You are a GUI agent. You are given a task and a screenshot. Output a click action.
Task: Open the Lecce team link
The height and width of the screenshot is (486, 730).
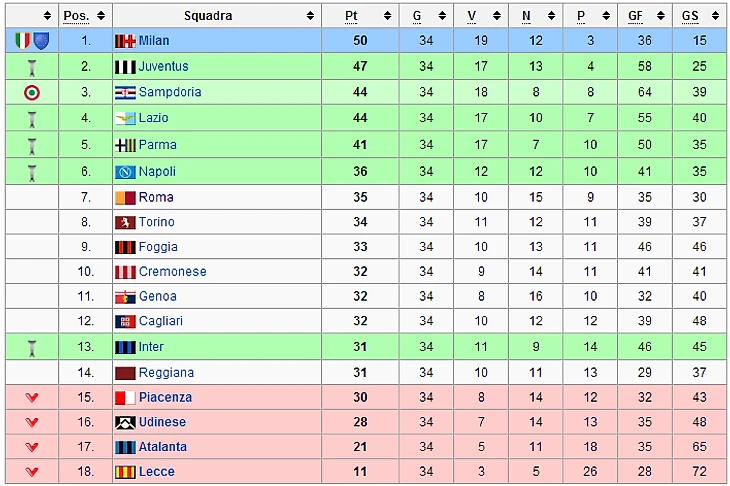click(157, 472)
